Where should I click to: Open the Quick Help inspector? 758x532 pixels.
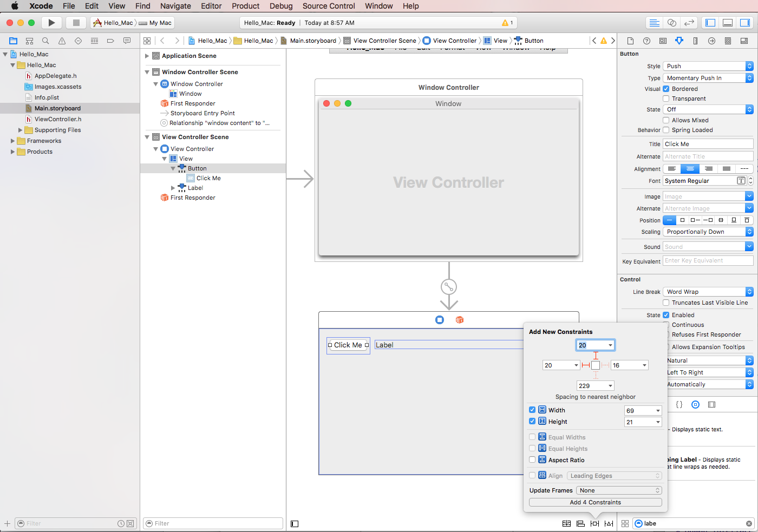(646, 41)
